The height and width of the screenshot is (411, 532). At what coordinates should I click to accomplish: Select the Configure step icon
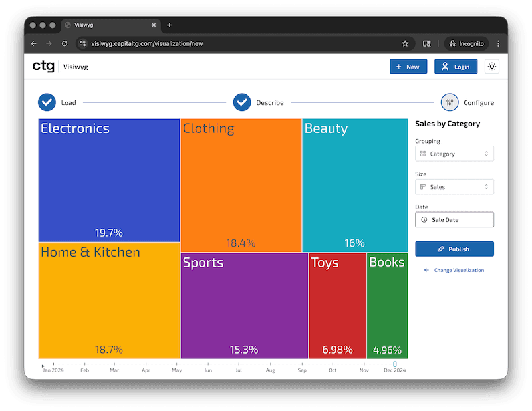click(x=449, y=102)
